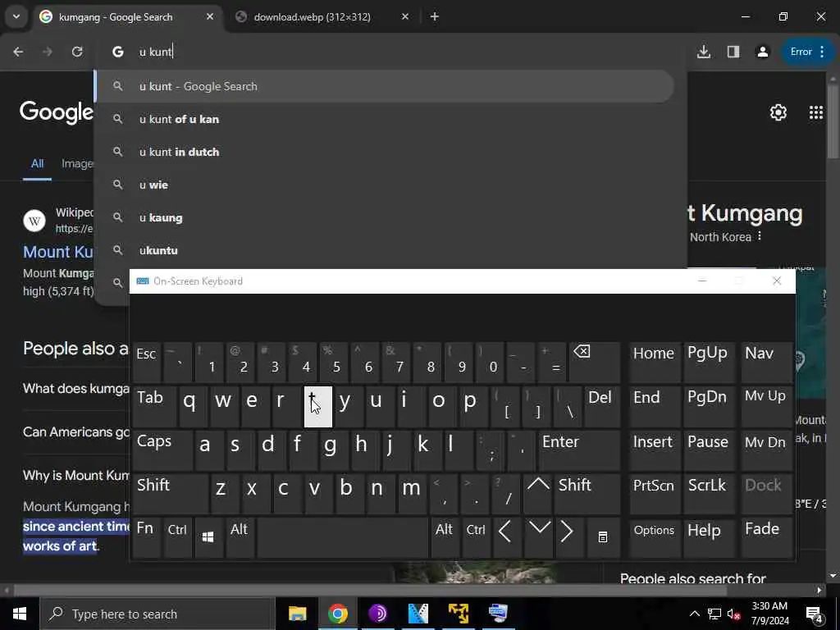Screen dimensions: 840x630
Task: Click the Fade key on On-Screen Keyboard
Action: 766,537
